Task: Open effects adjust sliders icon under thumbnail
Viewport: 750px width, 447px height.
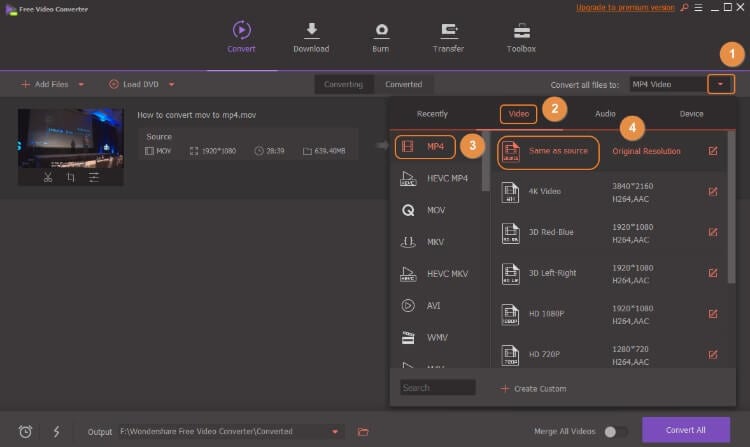Action: (94, 177)
